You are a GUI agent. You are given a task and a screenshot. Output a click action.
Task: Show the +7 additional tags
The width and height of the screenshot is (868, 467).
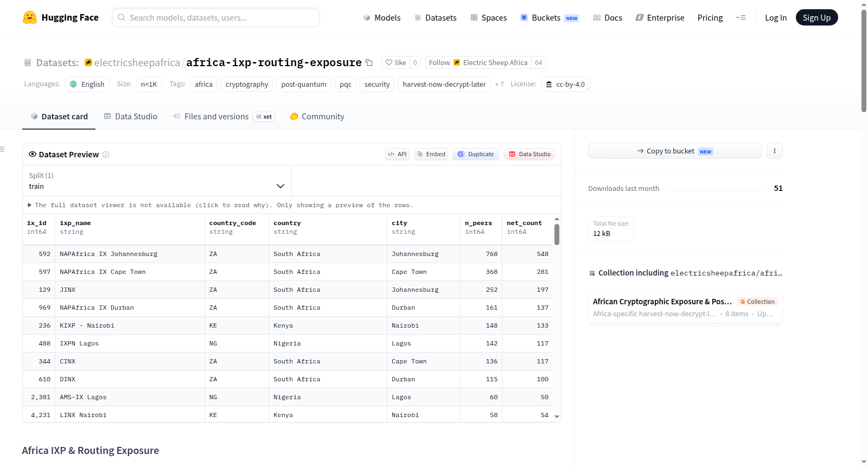click(x=499, y=84)
